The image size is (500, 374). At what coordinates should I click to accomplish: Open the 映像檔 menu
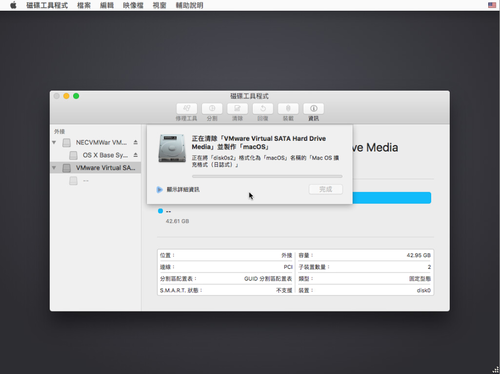click(x=133, y=5)
